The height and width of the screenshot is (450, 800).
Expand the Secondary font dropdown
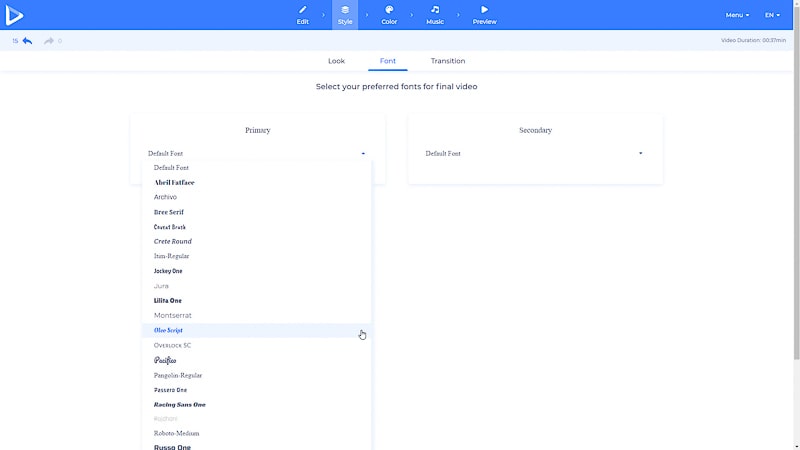coord(640,154)
